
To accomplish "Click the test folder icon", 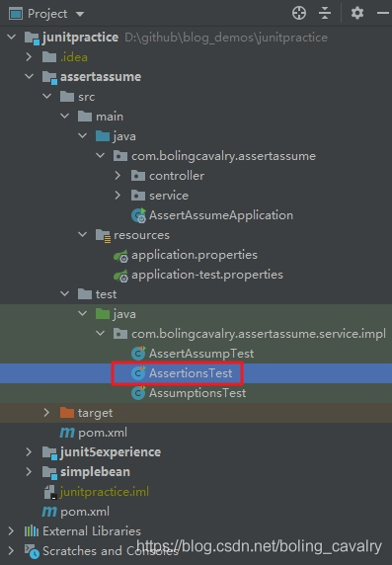I will click(x=85, y=294).
